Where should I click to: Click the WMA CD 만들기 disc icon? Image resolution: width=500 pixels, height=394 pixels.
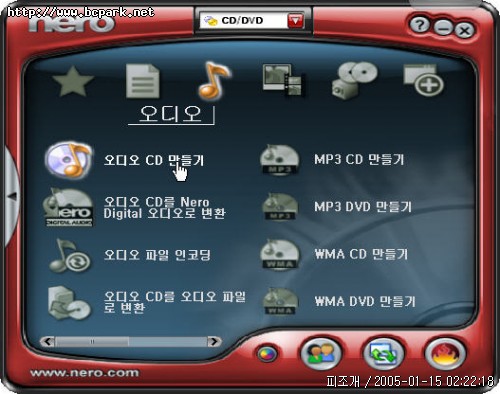tap(279, 255)
